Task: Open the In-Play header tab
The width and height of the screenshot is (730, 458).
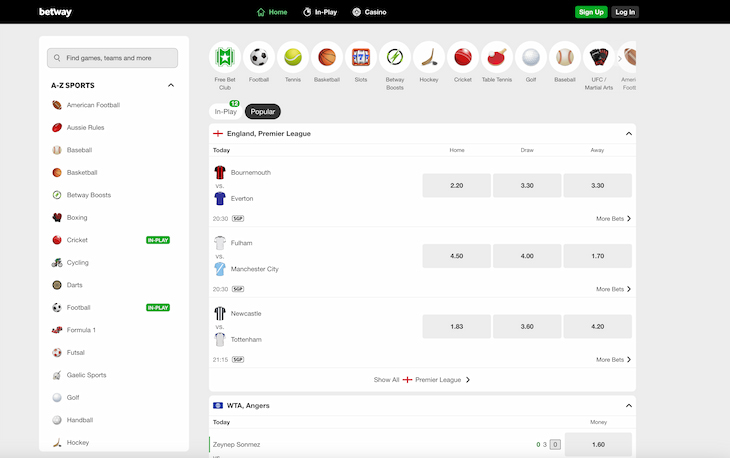Action: coord(320,12)
